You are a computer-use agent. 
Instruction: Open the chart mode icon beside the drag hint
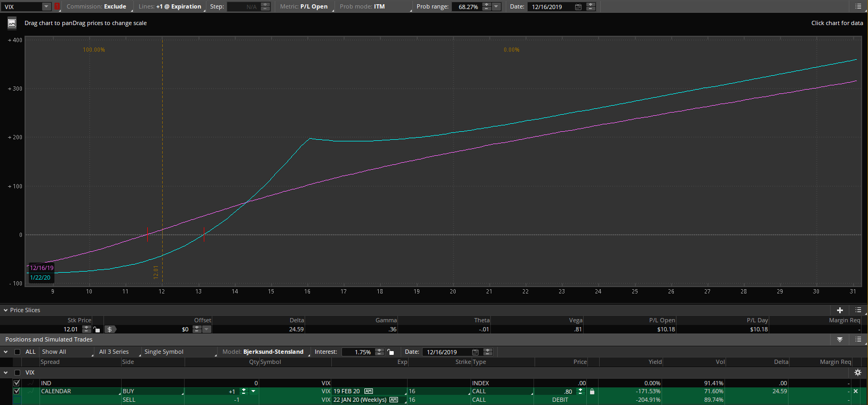tap(12, 23)
